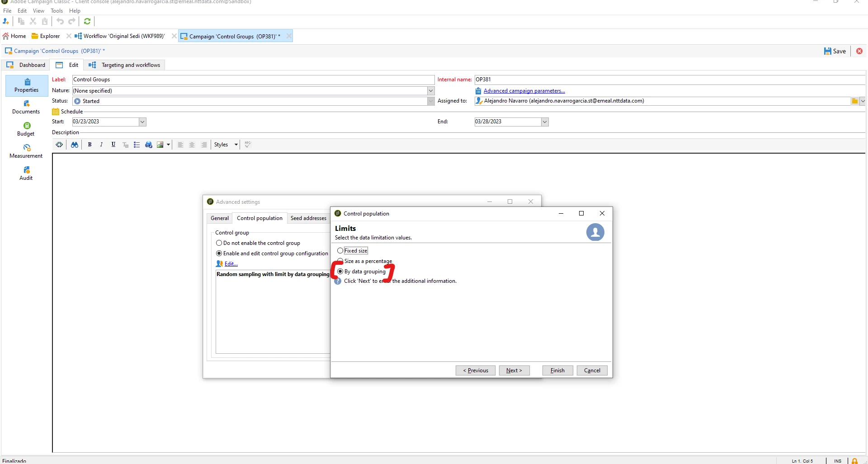The height and width of the screenshot is (464, 868).
Task: Open the Start date picker dropdown
Action: pyautogui.click(x=142, y=122)
